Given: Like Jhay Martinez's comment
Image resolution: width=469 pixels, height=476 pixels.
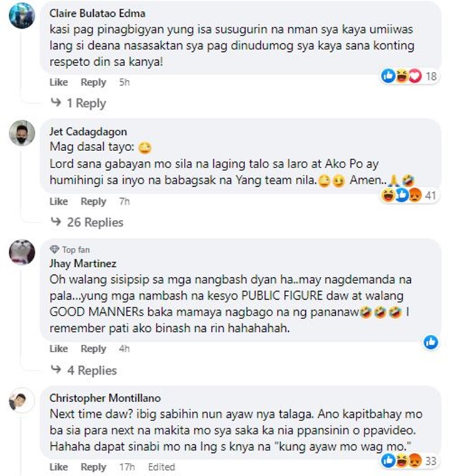Looking at the screenshot, I should click(x=59, y=349).
